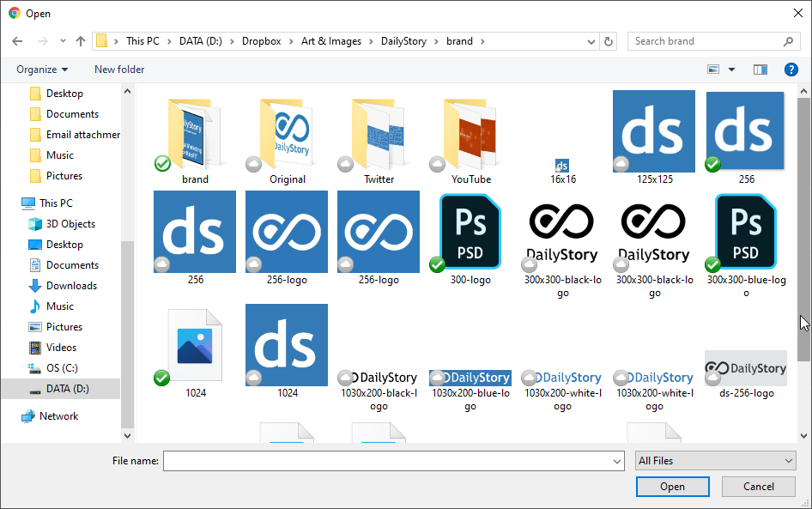Cancel the Open dialog

click(x=759, y=486)
